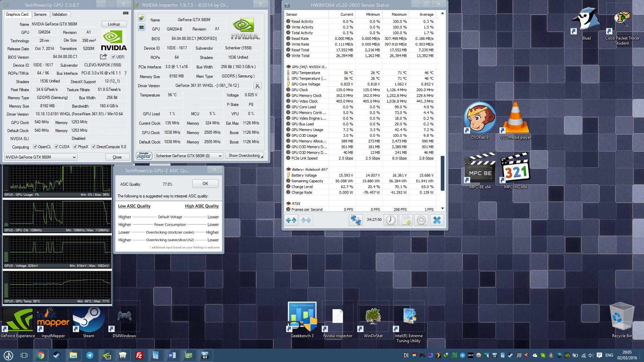Open the DVDFab 9 desktop icon

[x=480, y=120]
